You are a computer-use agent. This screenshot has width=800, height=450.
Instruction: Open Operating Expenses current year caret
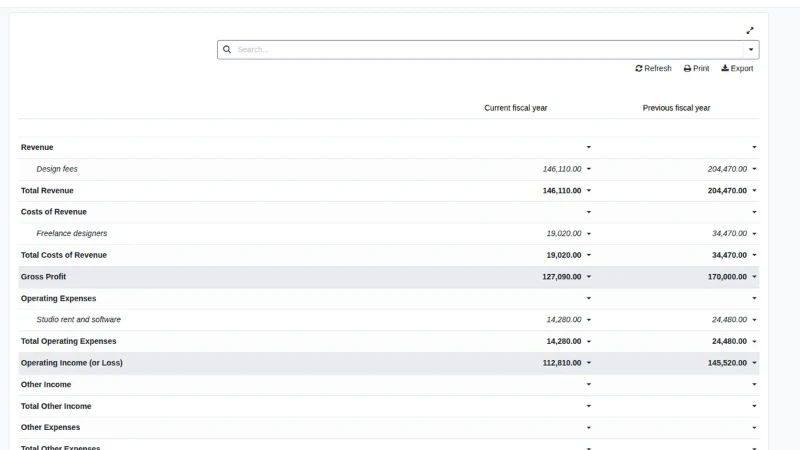(x=589, y=298)
